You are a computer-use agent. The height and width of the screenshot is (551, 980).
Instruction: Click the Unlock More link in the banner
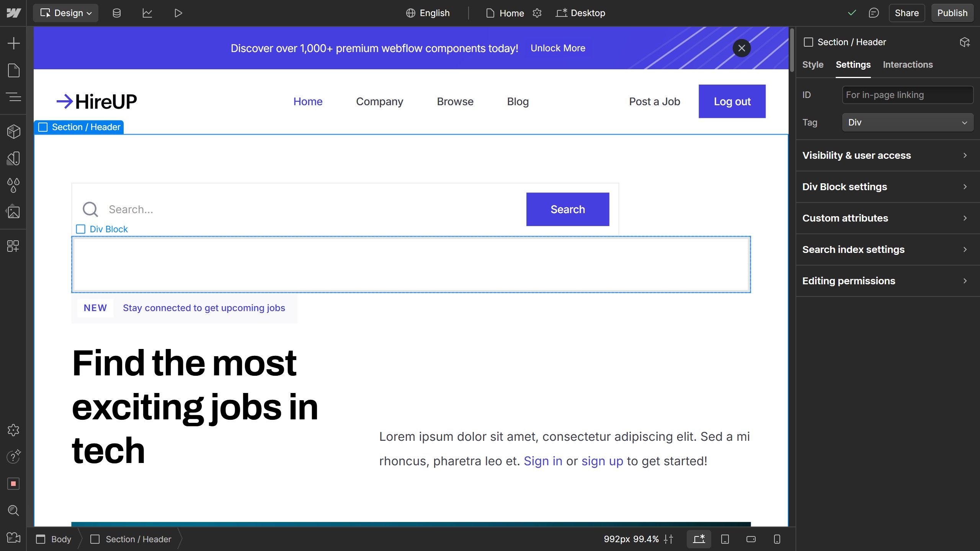click(x=558, y=48)
